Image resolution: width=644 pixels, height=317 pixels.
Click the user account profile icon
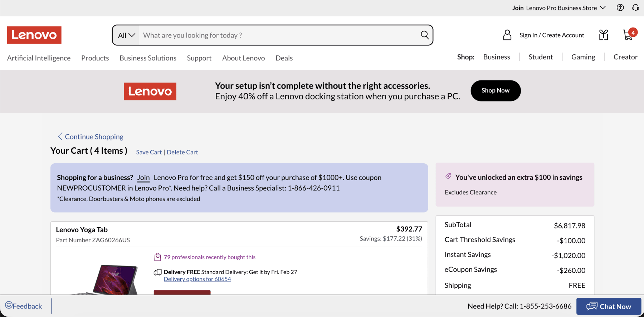pos(507,35)
